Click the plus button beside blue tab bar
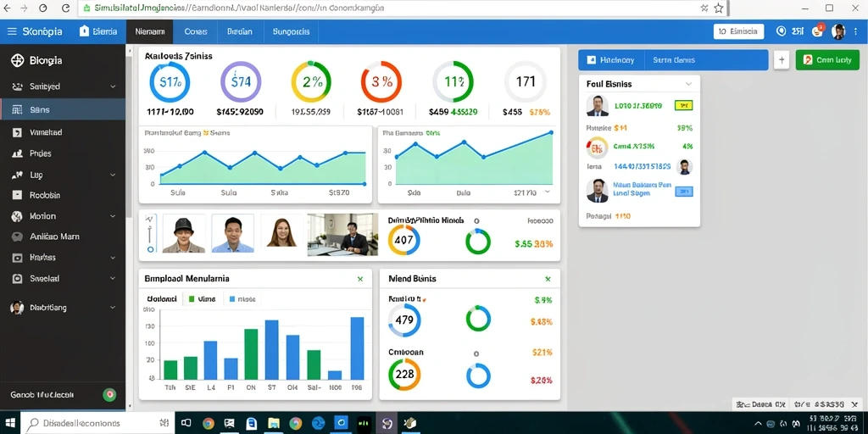 click(782, 60)
